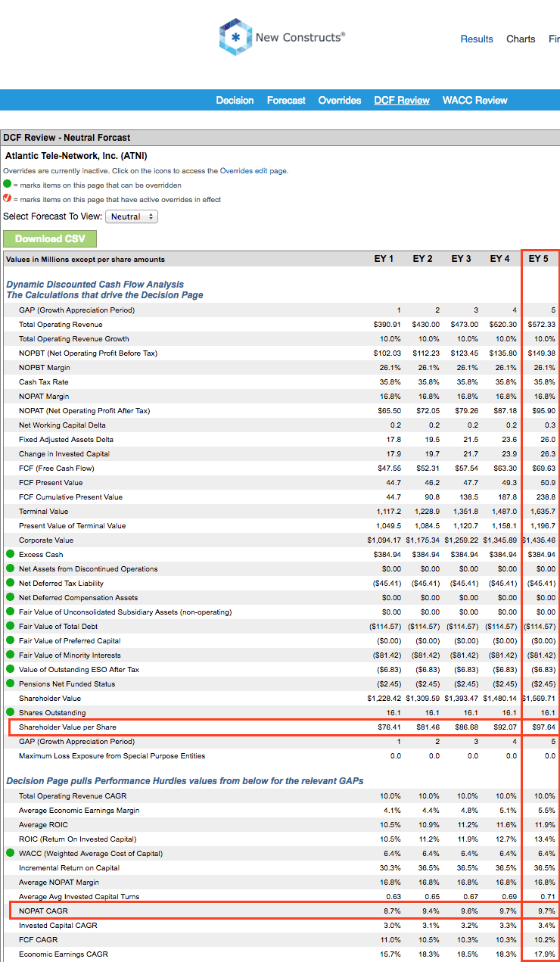Click the Shareholder Value per Share label

pyautogui.click(x=67, y=727)
